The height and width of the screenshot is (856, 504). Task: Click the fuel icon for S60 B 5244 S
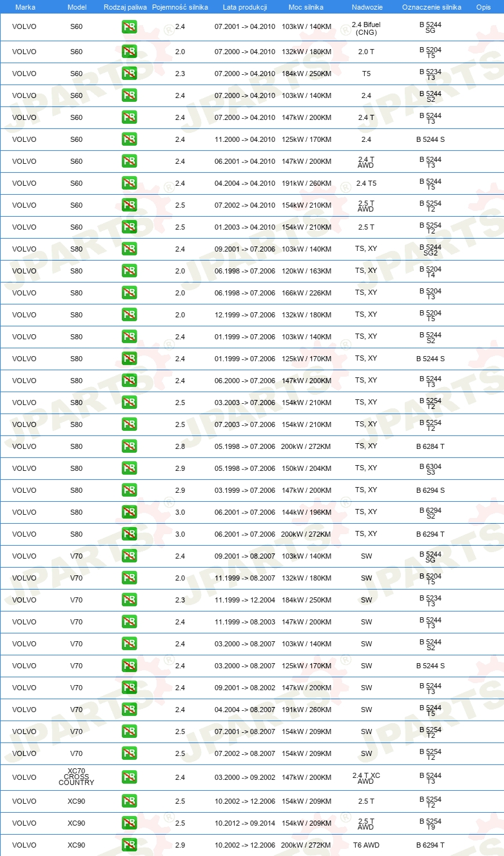click(129, 139)
